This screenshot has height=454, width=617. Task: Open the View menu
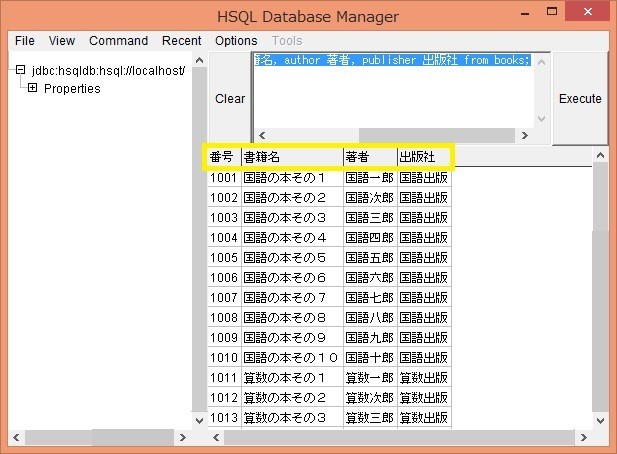pyautogui.click(x=62, y=41)
